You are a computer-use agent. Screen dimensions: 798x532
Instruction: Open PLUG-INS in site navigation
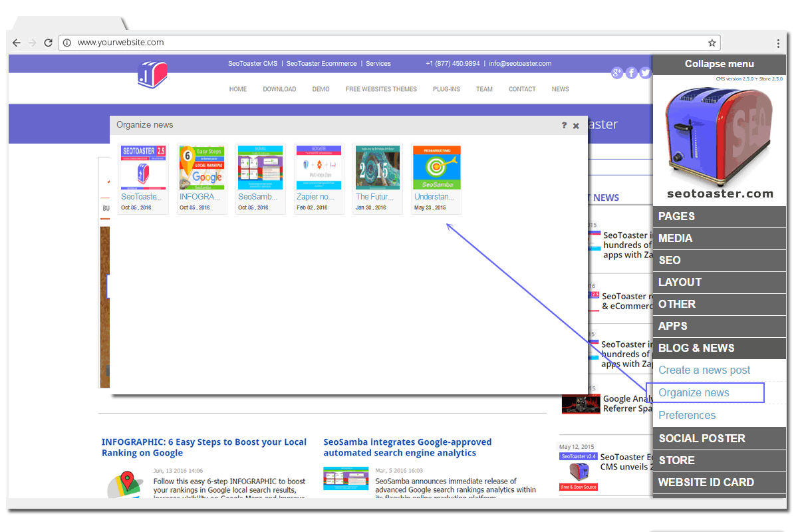pos(446,89)
